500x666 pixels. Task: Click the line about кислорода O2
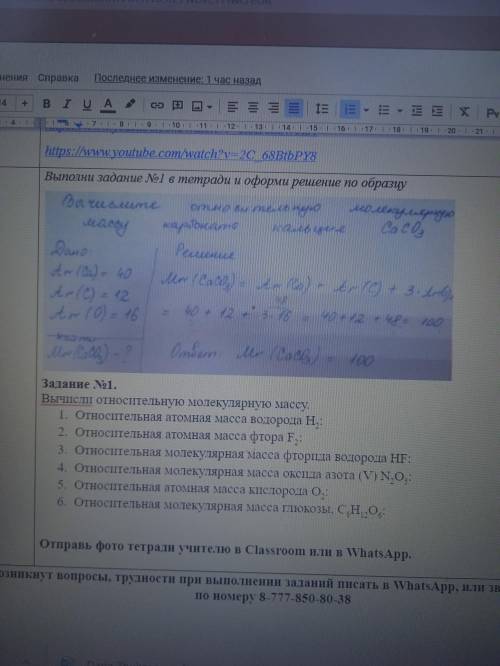click(201, 488)
